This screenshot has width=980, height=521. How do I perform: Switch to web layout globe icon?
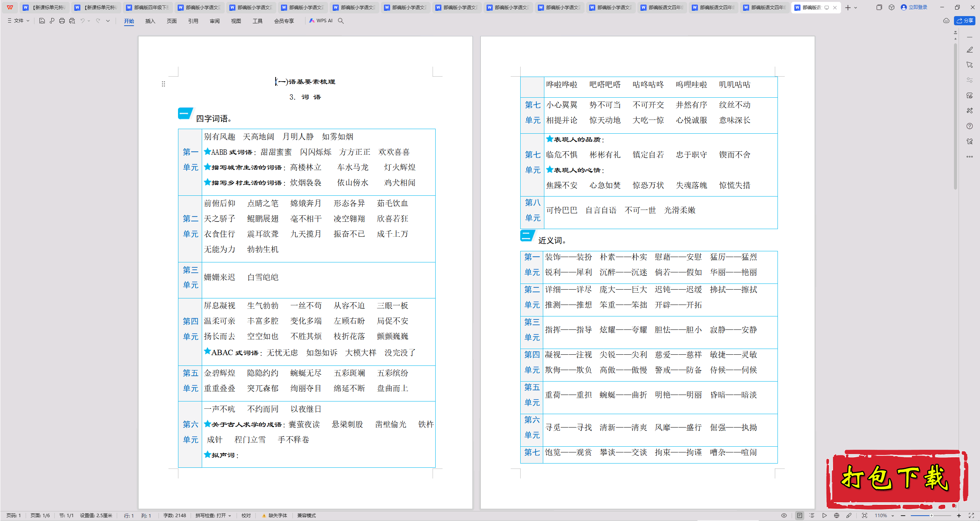coord(837,516)
